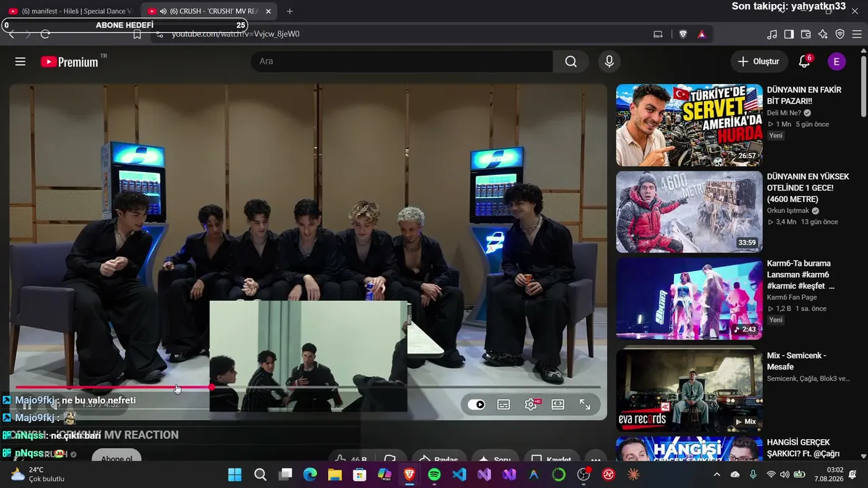This screenshot has width=868, height=488.
Task: Start voice search with microphone icon
Action: 609,62
